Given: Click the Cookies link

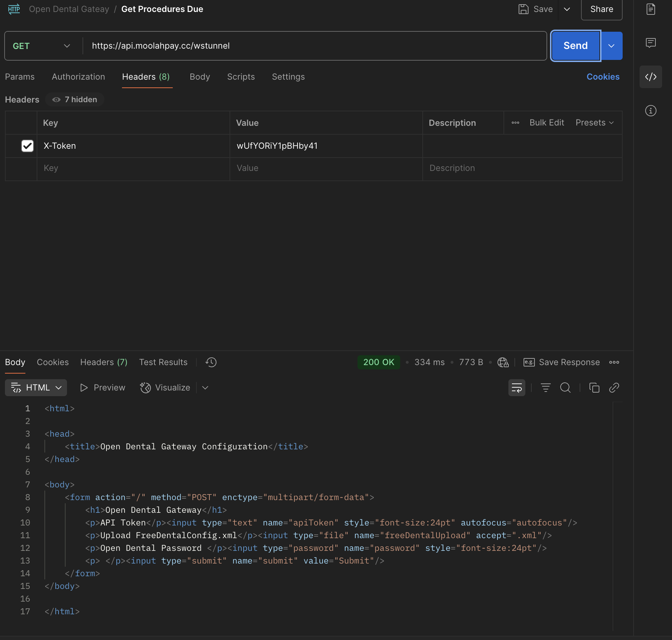Looking at the screenshot, I should (603, 77).
